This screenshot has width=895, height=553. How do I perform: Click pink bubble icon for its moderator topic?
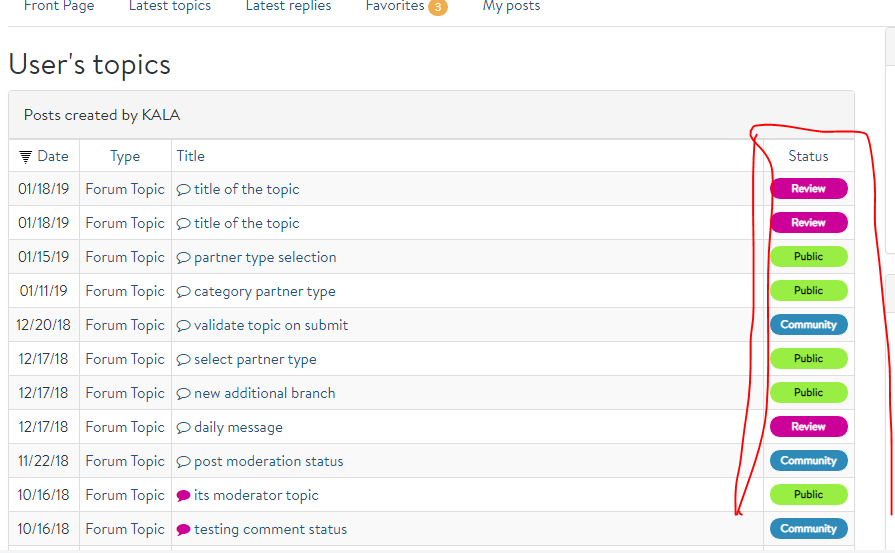point(183,495)
